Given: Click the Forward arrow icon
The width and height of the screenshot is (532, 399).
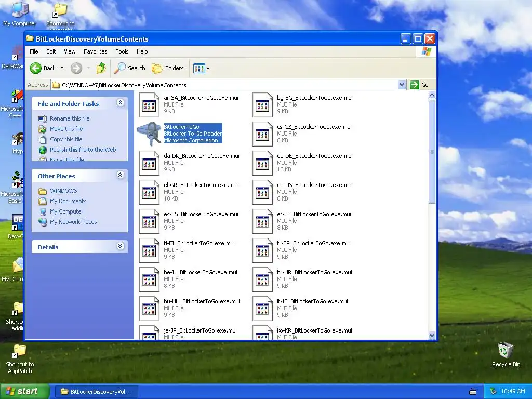Looking at the screenshot, I should coord(76,68).
